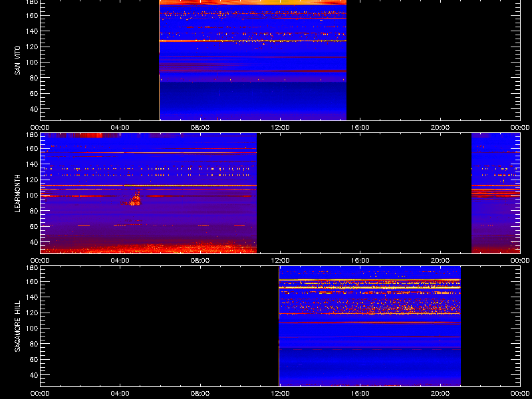Pick the 20:00 time label below Sagamore Hill panel
The image size is (532, 399).
tap(440, 394)
